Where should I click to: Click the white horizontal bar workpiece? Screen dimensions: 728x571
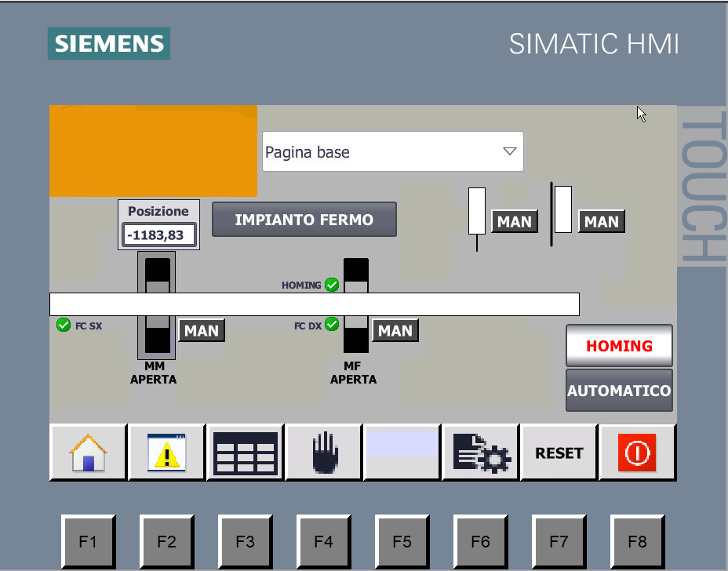coord(315,304)
